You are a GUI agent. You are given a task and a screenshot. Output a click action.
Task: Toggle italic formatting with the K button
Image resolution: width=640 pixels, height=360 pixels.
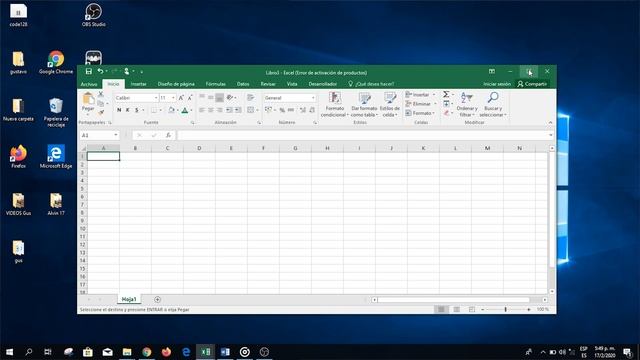128,110
